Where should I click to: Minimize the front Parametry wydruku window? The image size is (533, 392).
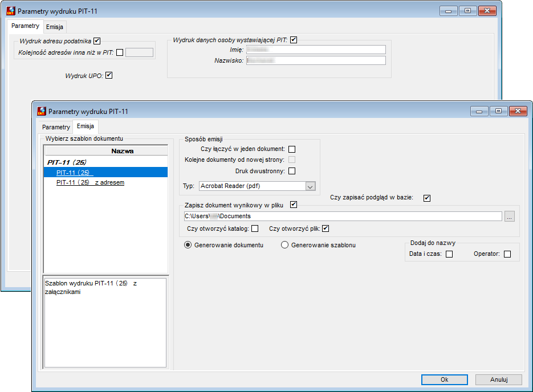pos(479,111)
